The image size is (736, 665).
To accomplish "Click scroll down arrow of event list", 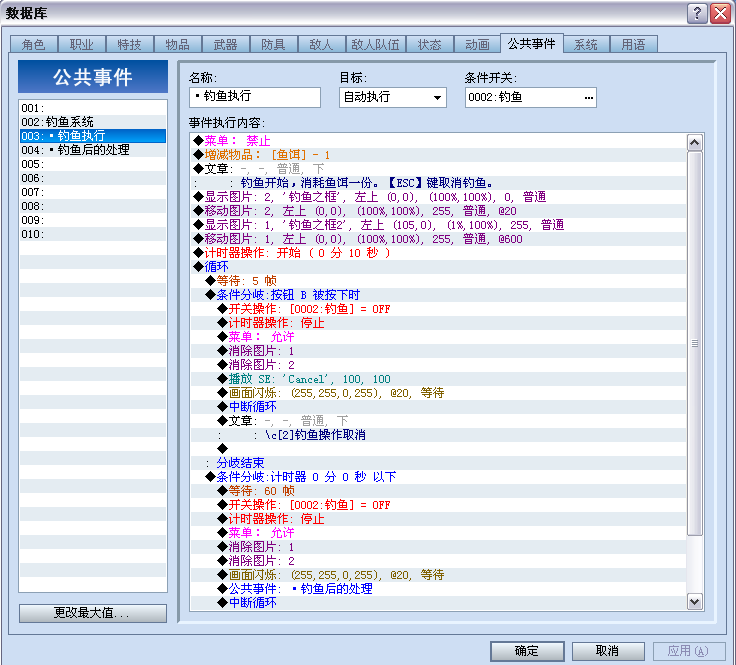I will pos(695,601).
